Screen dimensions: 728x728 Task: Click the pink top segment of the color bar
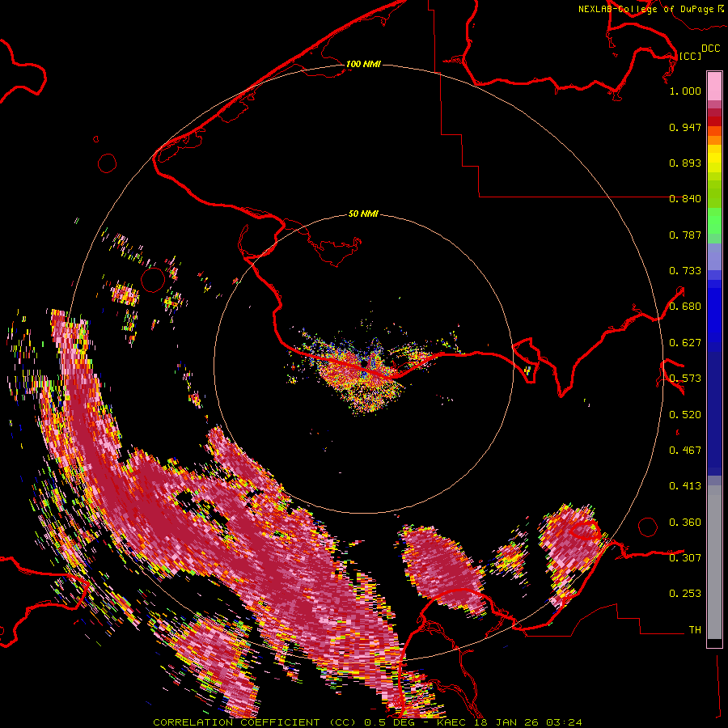(714, 87)
